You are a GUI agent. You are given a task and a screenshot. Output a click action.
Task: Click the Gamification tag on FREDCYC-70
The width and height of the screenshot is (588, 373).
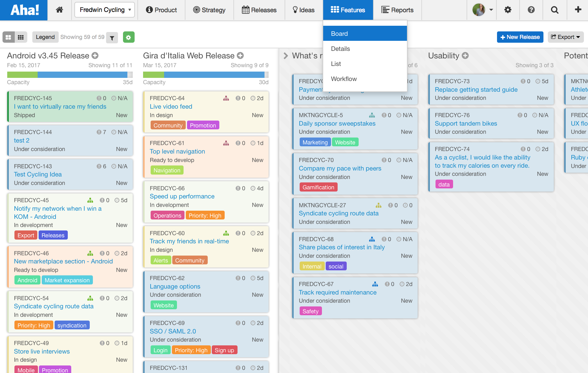318,187
